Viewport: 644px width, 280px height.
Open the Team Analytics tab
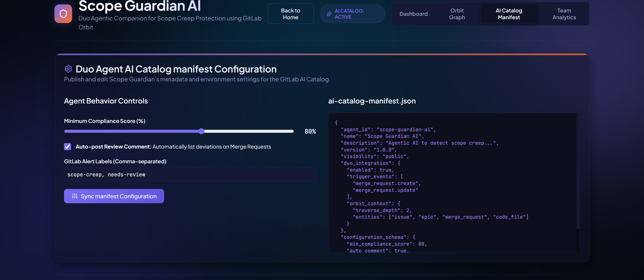click(564, 14)
